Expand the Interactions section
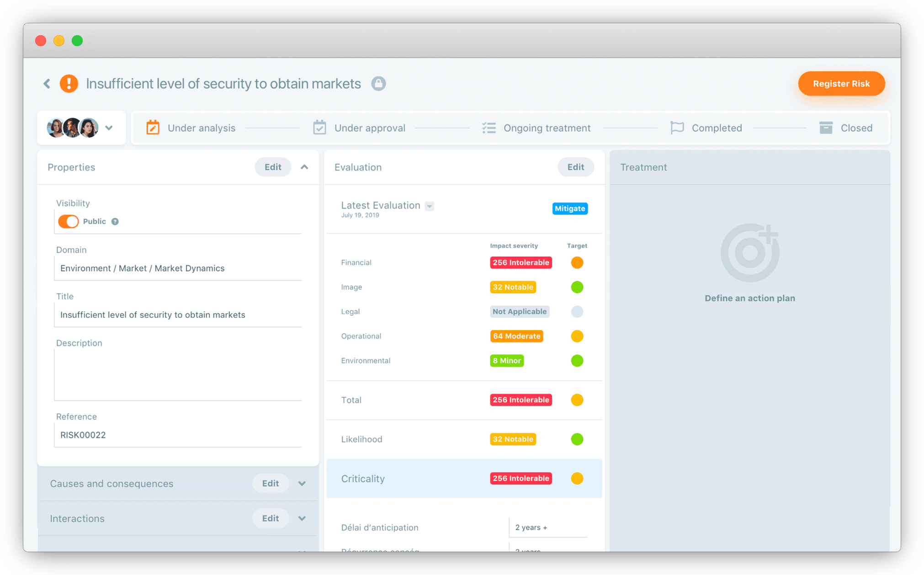 tap(302, 518)
